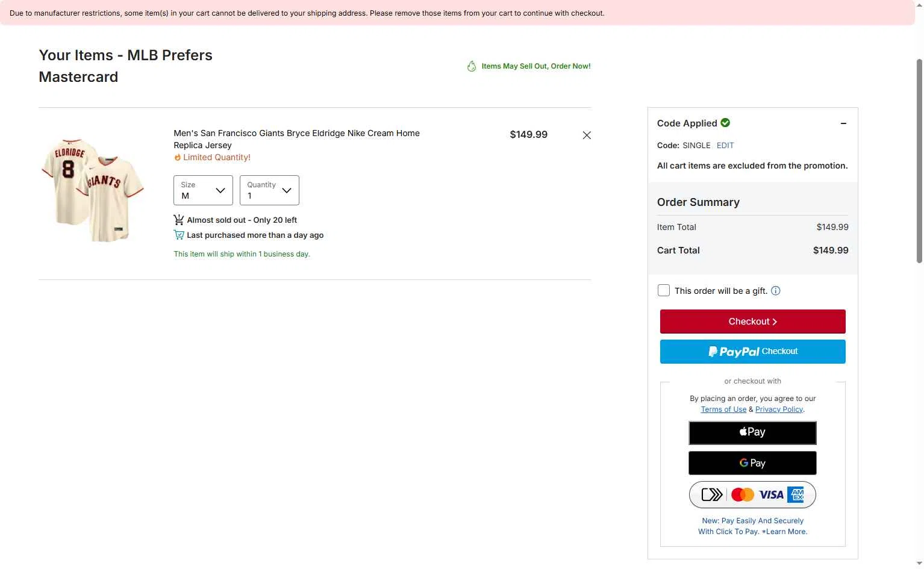Screen dimensions: 924x569
Task: Click the Items May Sell Out timer icon
Action: click(472, 66)
